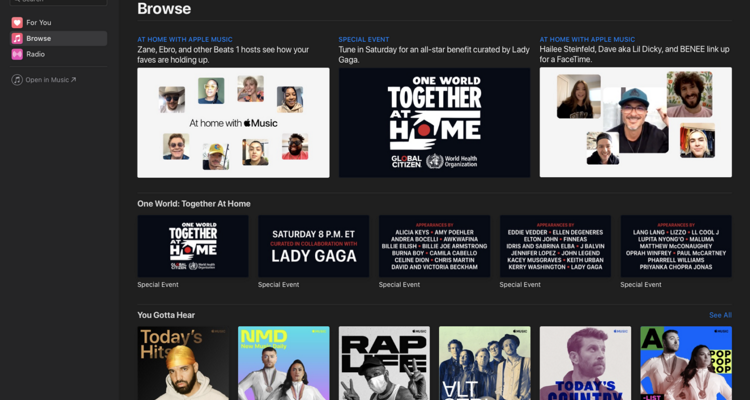Open the Today's Hits playlist cover
750x400 pixels.
[x=183, y=363]
